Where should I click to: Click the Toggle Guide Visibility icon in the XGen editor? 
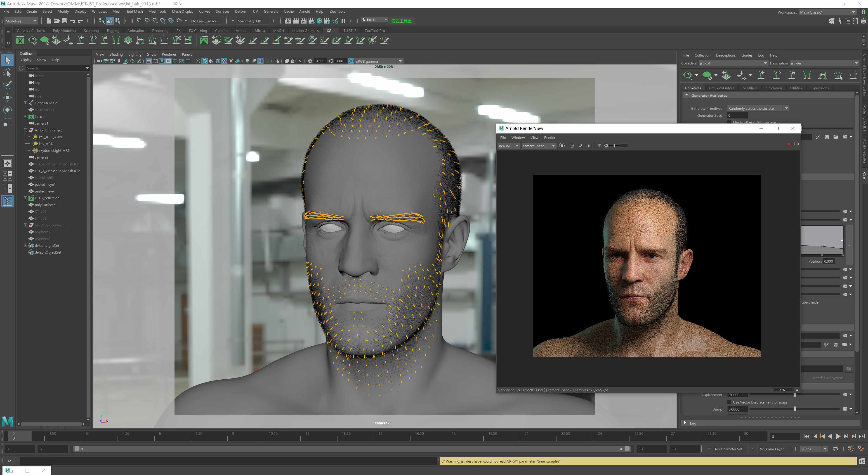click(x=777, y=75)
